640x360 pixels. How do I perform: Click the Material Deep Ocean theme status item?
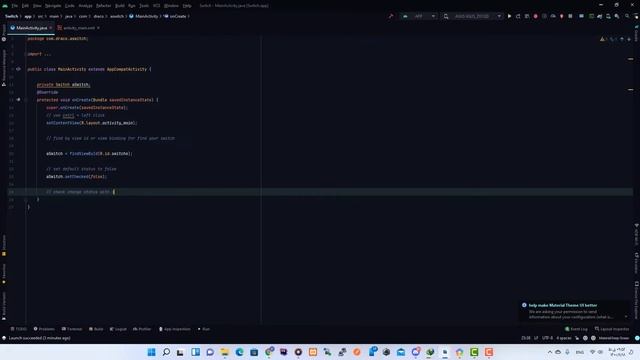(613, 338)
